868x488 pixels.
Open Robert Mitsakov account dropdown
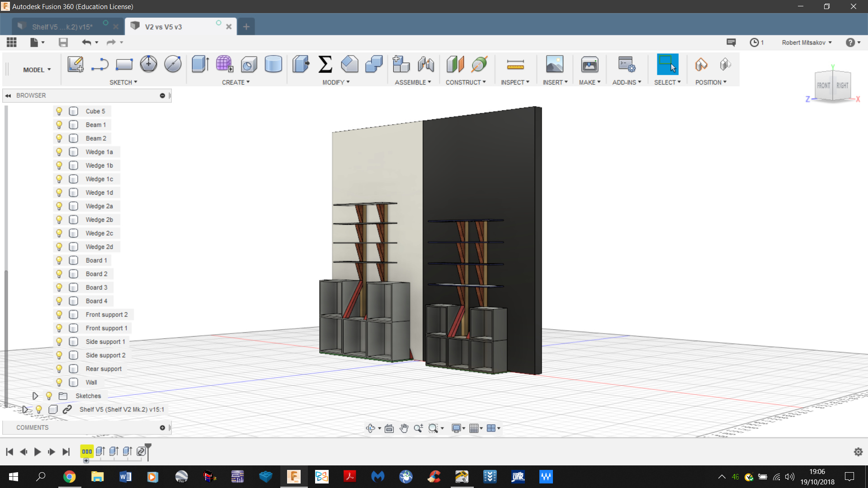[807, 42]
